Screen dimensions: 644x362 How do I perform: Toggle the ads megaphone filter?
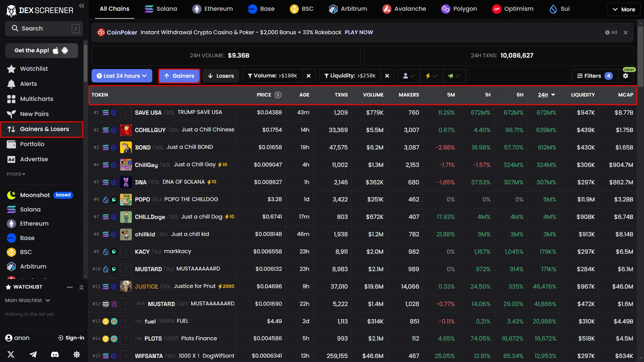click(454, 76)
